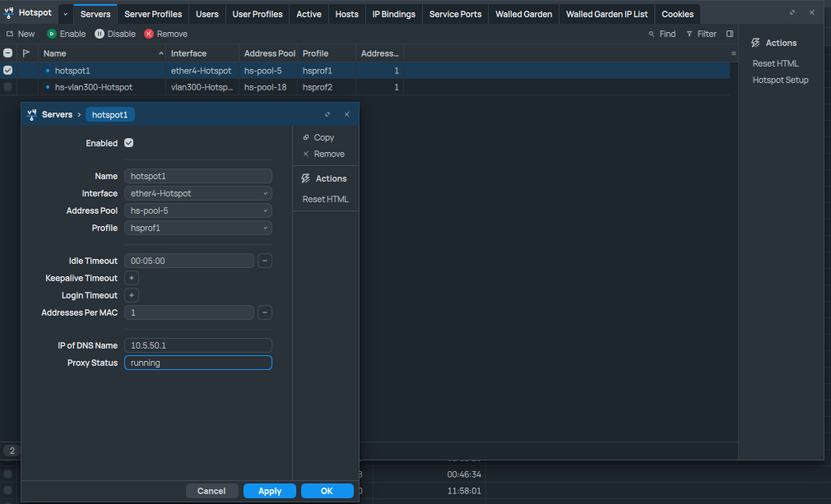
Task: Add a Keepalive Timeout value
Action: point(132,278)
